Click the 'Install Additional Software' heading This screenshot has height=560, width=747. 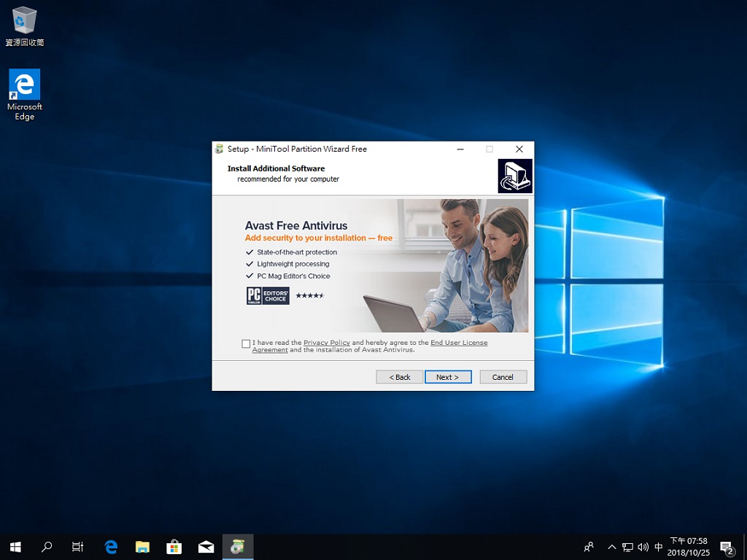click(x=276, y=168)
